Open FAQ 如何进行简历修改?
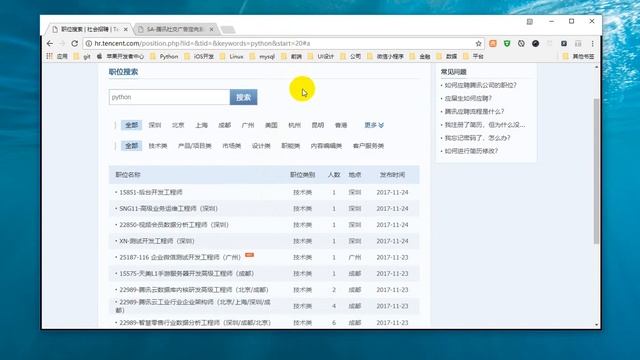 click(x=471, y=151)
